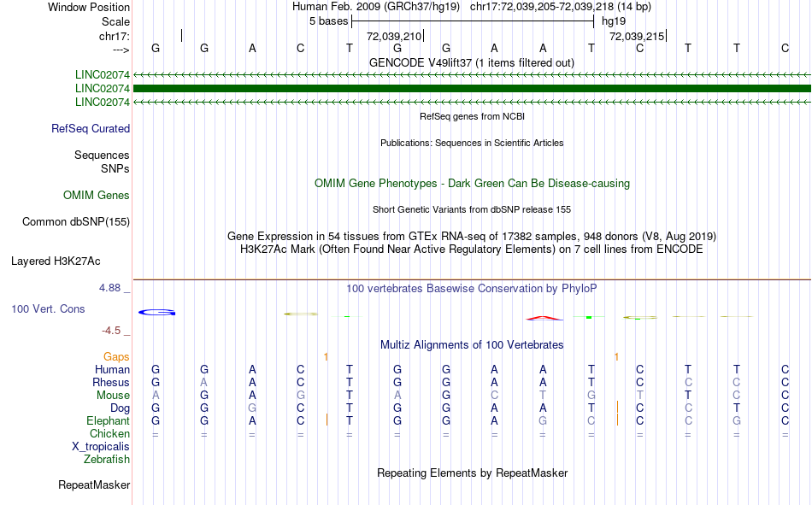The height and width of the screenshot is (505, 812).
Task: Click the 100 Vert. Cons track label
Action: pos(48,308)
